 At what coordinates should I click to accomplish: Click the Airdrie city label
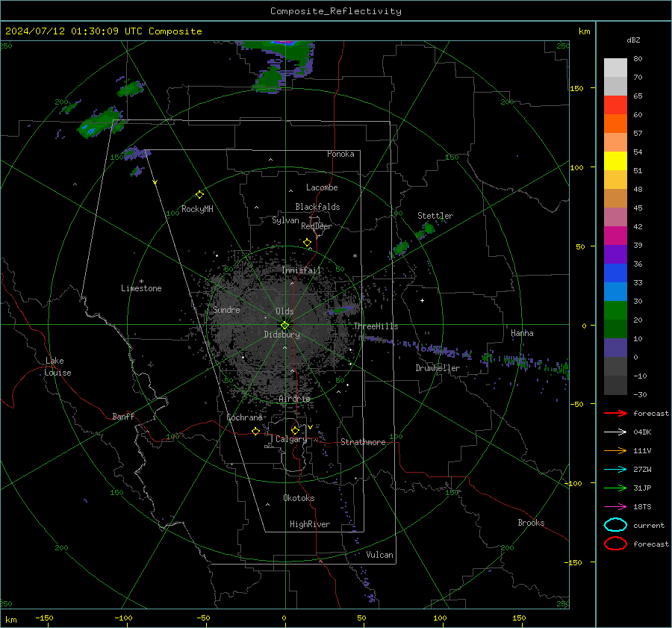point(294,399)
